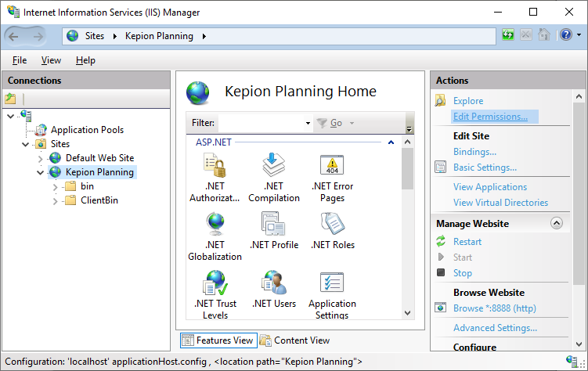Expand the Default Web Site node
This screenshot has height=371, width=588.
[x=41, y=158]
